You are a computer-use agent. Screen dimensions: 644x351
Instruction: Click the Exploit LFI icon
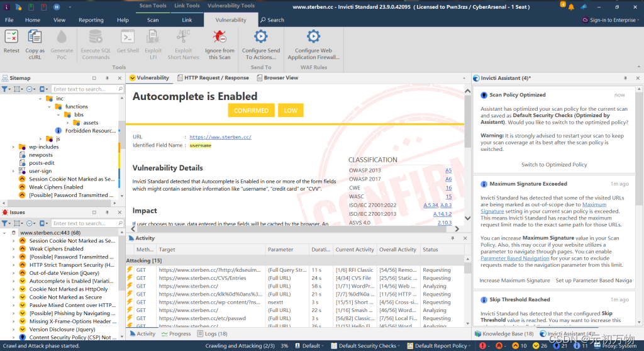153,37
